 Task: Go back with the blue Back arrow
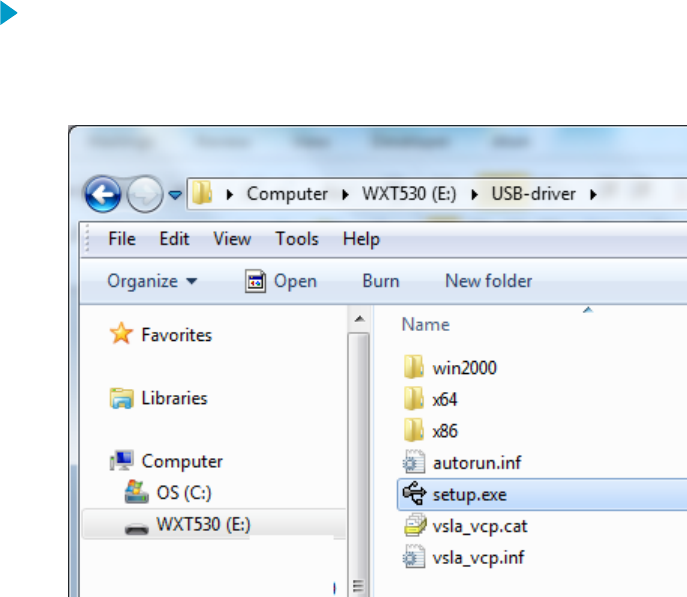pyautogui.click(x=103, y=194)
